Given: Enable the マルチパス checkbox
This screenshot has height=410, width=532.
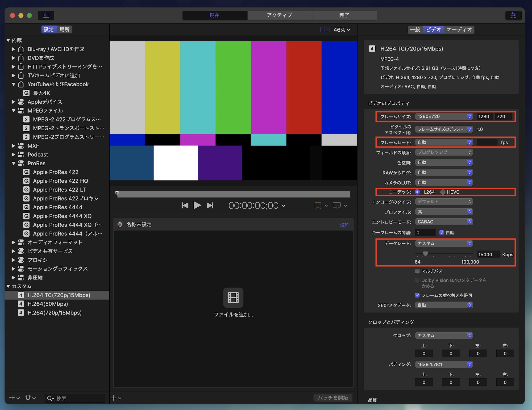Looking at the screenshot, I should 417,271.
